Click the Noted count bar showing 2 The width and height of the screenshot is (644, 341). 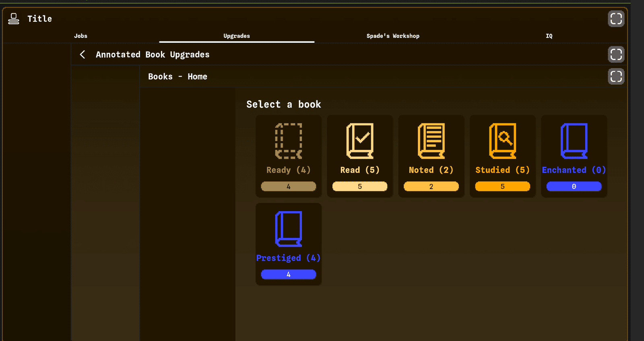click(x=431, y=186)
